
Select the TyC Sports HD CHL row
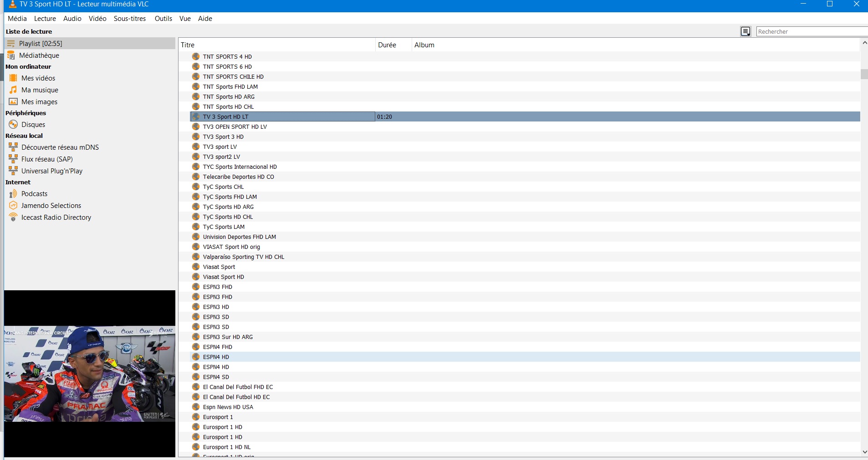(x=525, y=217)
